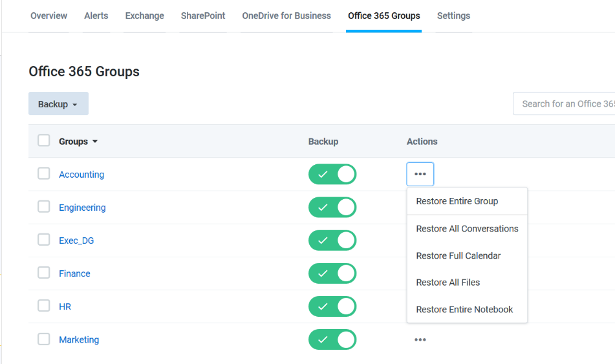The image size is (615, 364).
Task: Sort using the Groups column arrow
Action: (95, 142)
